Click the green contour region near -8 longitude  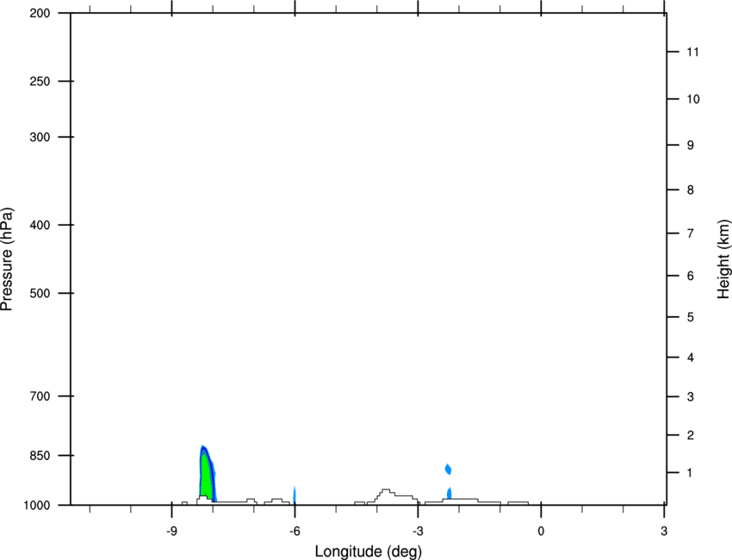point(207,476)
